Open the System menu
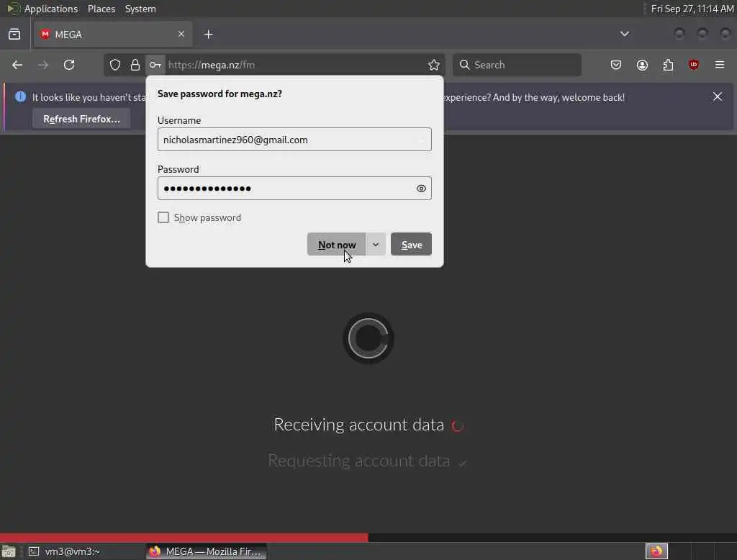737x560 pixels. [140, 9]
